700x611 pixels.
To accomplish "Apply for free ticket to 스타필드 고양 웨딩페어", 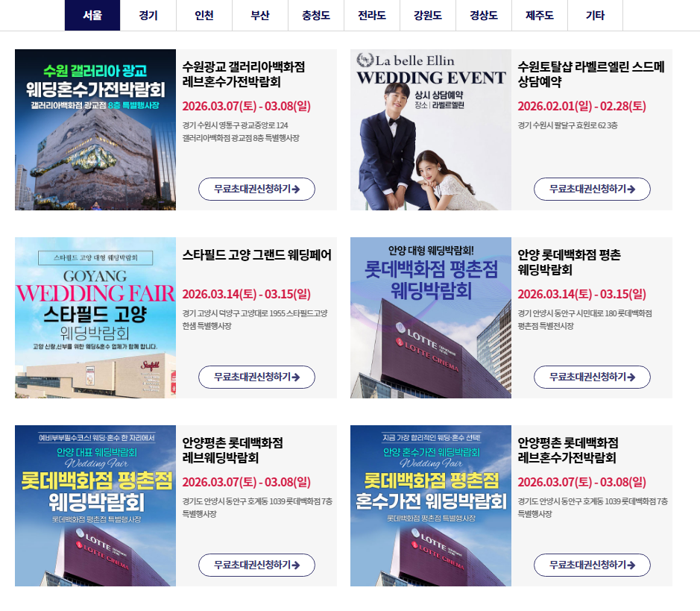I will tap(256, 377).
